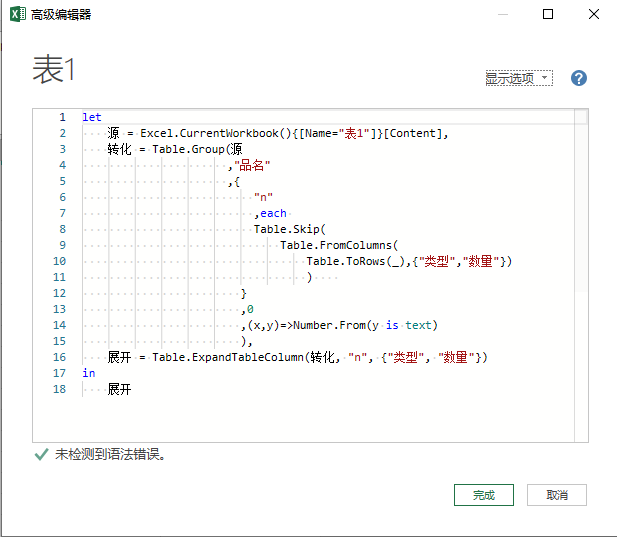Click line number 5 in gutter
Screen dimensions: 617x537
click(63, 181)
